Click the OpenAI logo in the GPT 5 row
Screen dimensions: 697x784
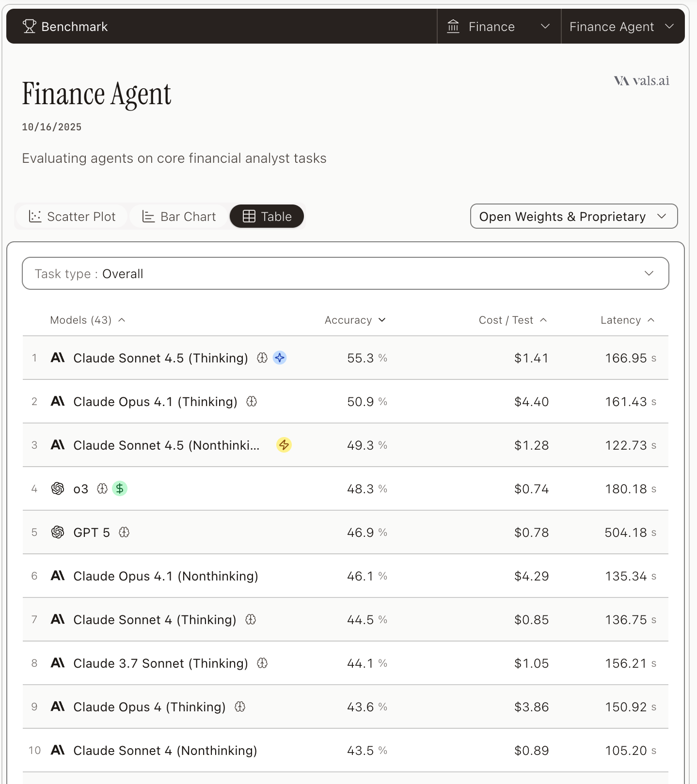tap(58, 533)
